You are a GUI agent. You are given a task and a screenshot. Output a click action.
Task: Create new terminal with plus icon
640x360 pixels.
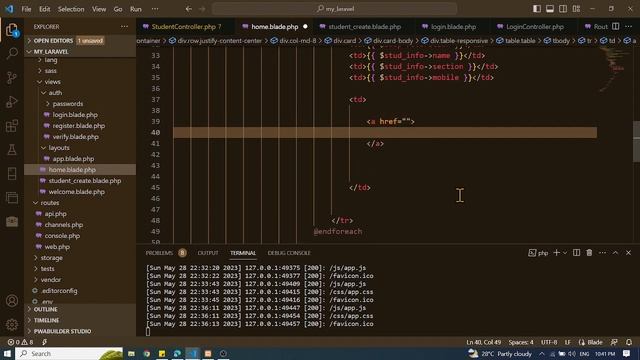(x=556, y=253)
